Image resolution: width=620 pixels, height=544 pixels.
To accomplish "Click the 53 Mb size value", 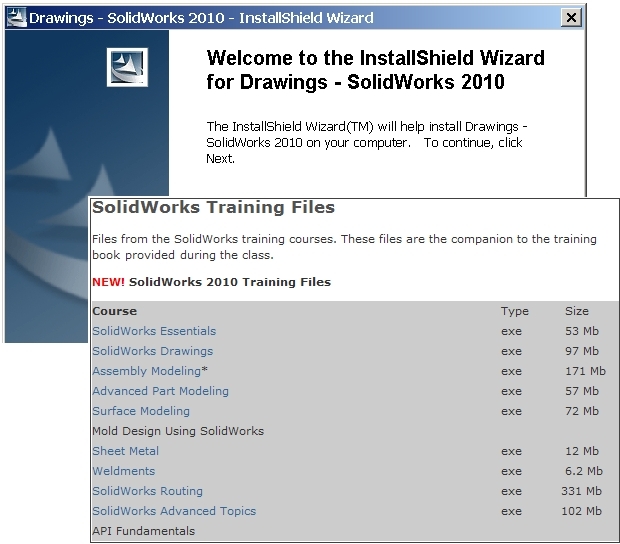I will (582, 331).
